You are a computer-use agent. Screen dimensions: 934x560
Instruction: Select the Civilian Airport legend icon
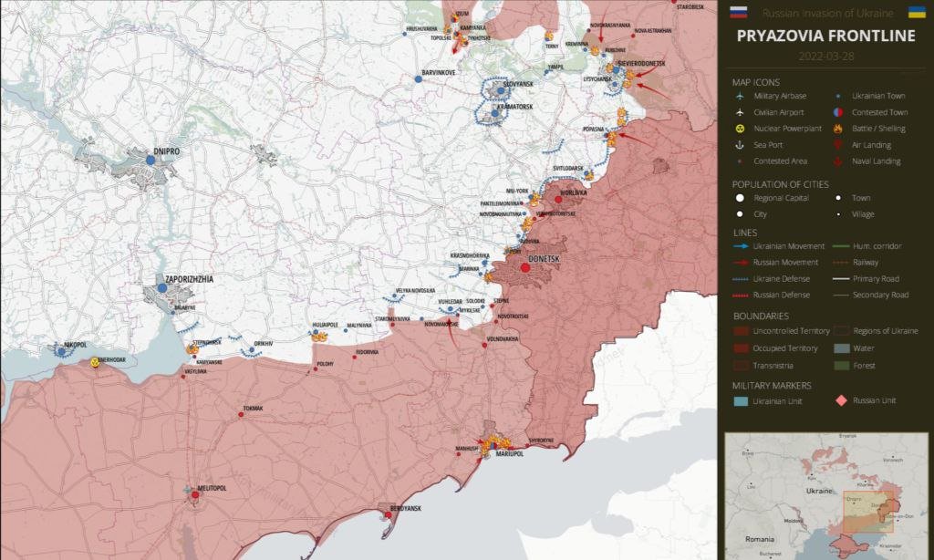point(740,112)
